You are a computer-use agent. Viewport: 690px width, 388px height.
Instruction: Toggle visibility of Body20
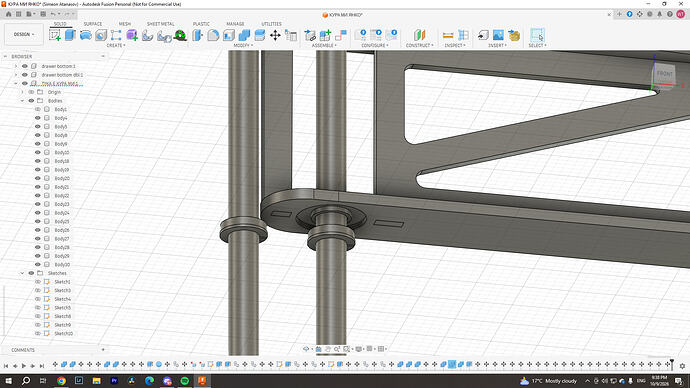pos(38,178)
